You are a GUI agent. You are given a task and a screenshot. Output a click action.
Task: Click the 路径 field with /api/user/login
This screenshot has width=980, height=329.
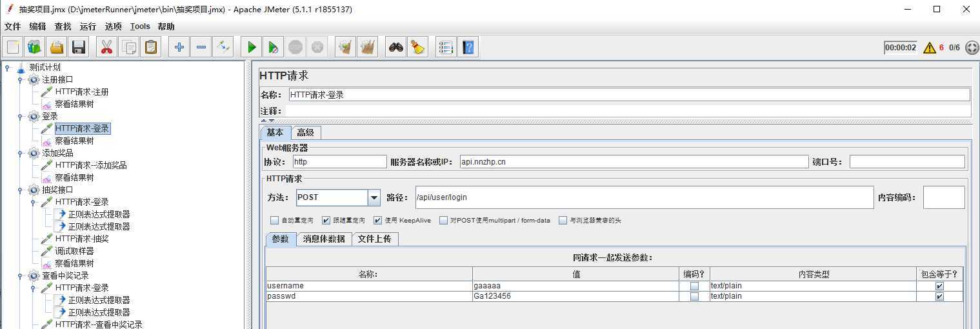click(x=644, y=197)
